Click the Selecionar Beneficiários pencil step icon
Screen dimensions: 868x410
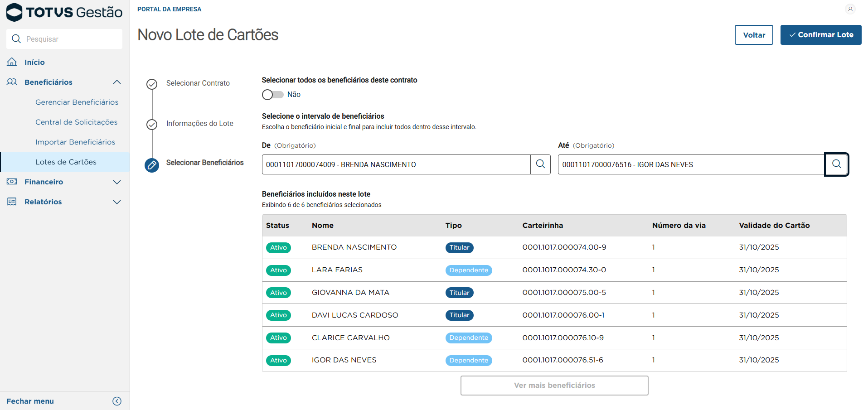click(152, 165)
